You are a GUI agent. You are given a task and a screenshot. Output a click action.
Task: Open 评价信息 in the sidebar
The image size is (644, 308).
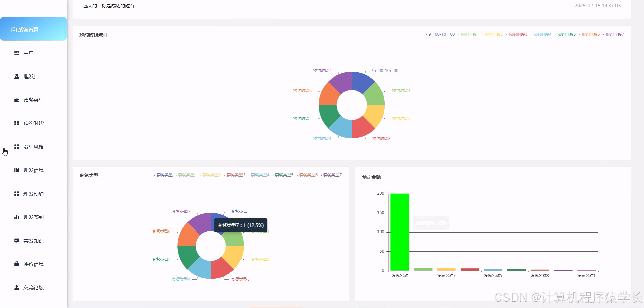(34, 264)
